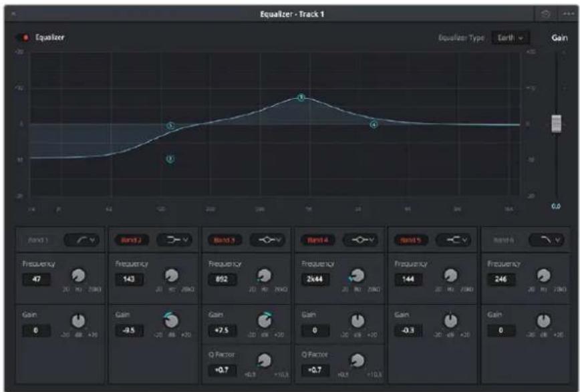Select Band 4 Gain field showing 0

point(315,331)
